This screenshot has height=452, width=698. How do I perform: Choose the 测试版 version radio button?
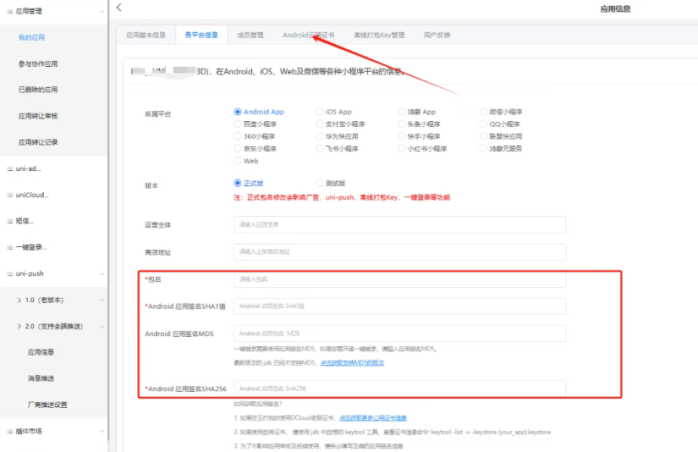point(320,183)
